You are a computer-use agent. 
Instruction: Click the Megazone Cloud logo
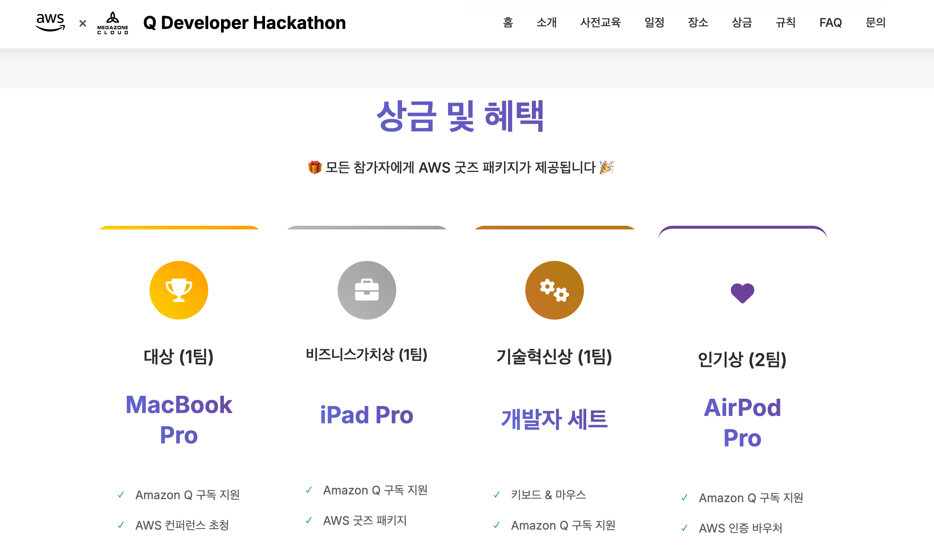(113, 23)
